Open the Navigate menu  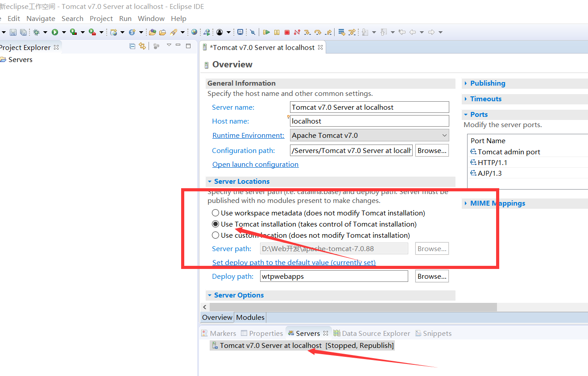pyautogui.click(x=41, y=19)
